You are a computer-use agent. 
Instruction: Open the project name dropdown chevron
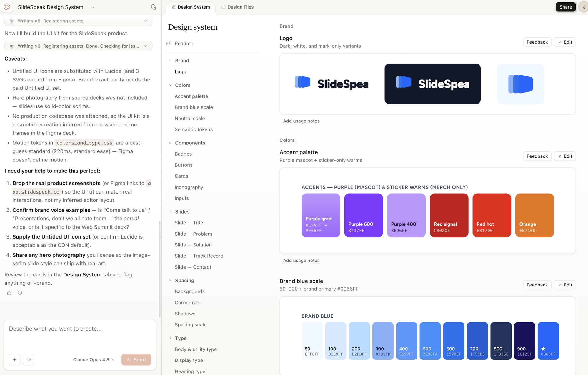93,7
